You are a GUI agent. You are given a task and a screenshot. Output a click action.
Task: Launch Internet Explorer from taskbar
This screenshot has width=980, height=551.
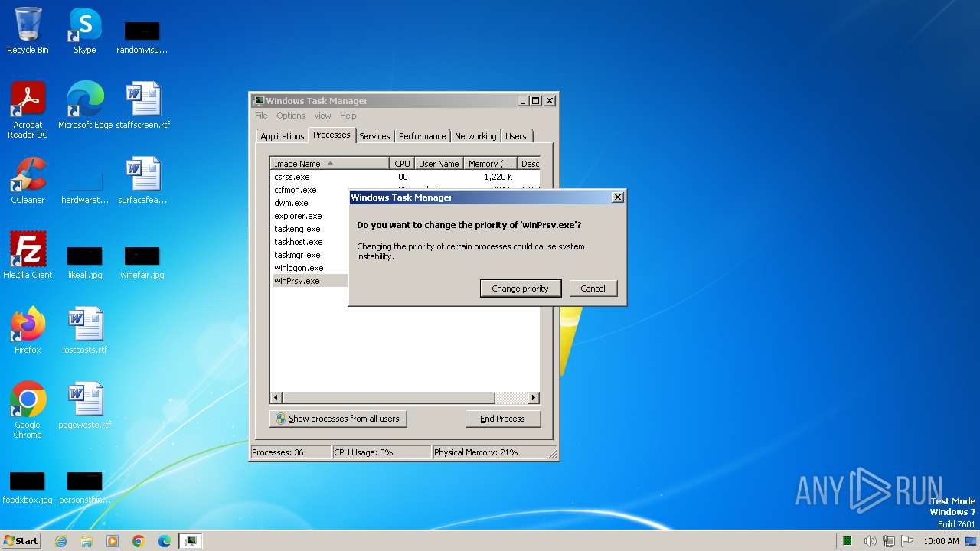click(60, 541)
